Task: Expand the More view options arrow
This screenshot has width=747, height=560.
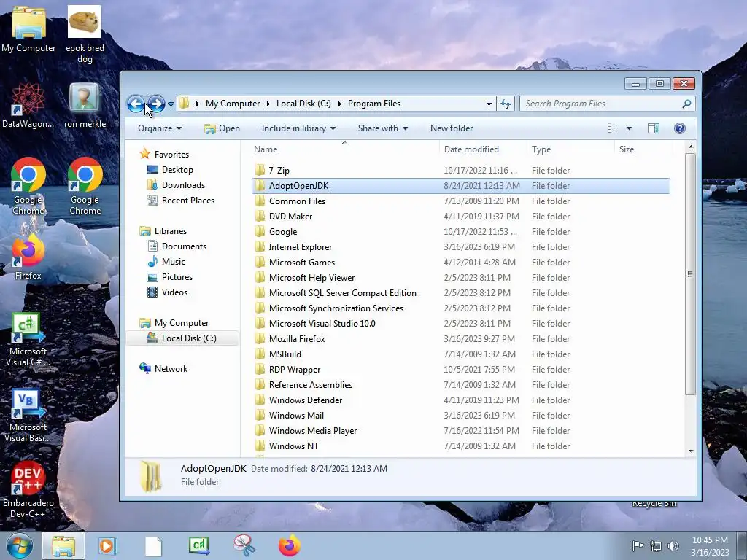Action: coord(629,128)
